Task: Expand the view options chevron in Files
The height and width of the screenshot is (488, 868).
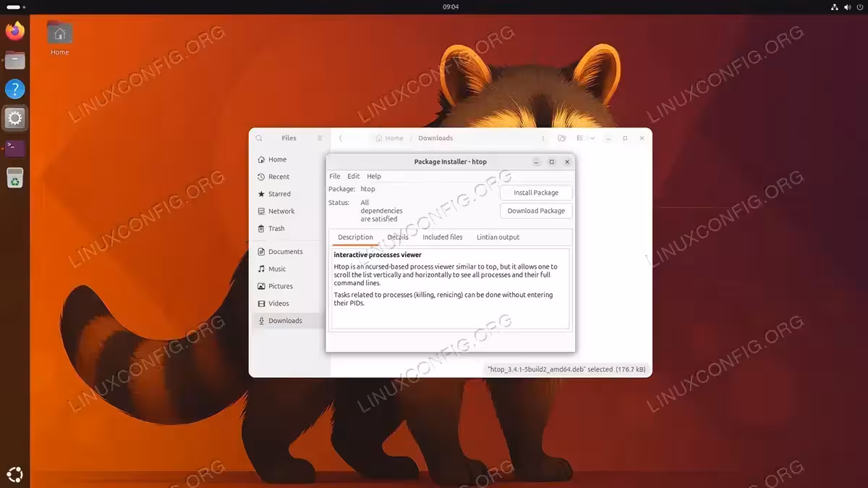Action: pyautogui.click(x=592, y=138)
